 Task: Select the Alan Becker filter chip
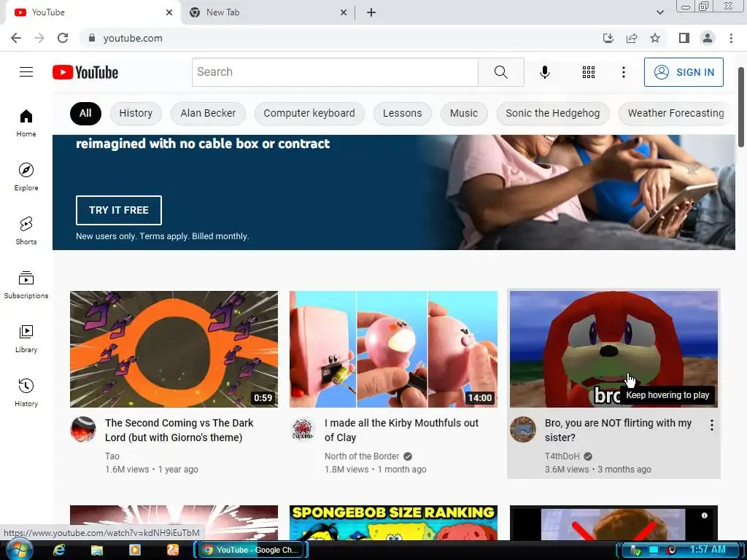click(208, 113)
